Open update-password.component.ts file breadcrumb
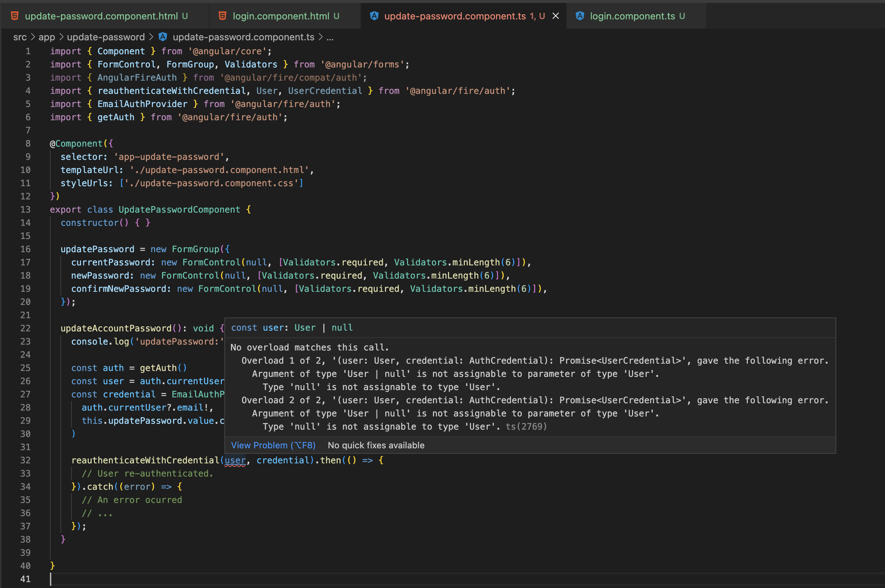Screen dimensions: 885x588 point(243,37)
